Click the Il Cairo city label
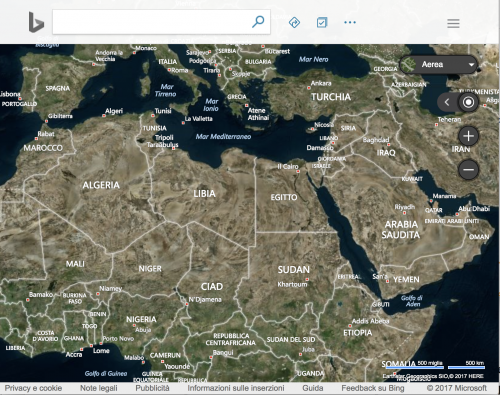 coord(288,166)
